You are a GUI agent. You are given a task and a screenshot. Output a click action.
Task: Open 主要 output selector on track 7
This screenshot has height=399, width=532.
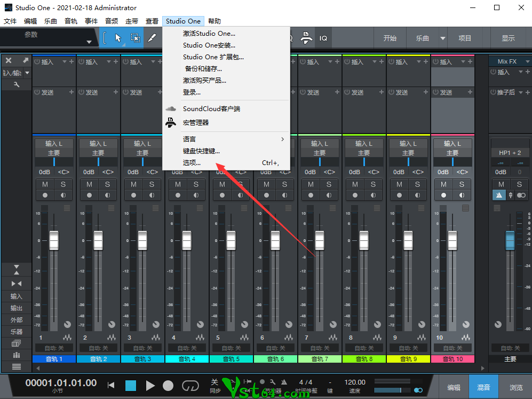click(x=320, y=153)
